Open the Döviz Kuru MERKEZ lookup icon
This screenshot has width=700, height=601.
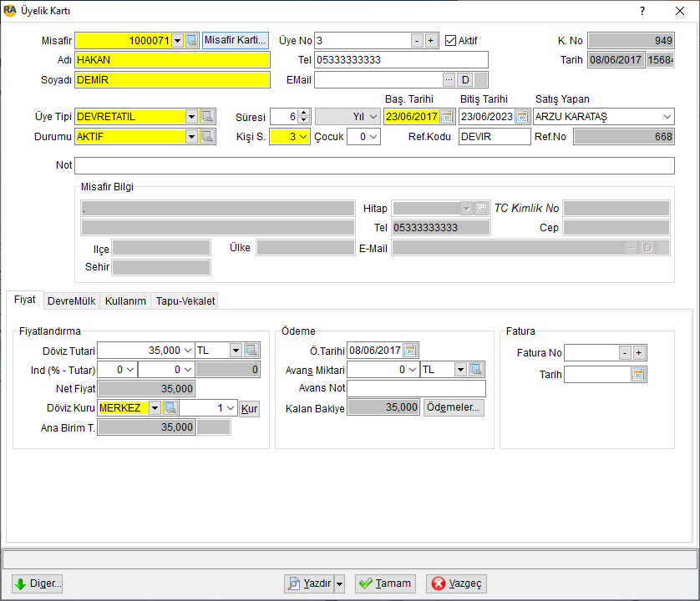[x=170, y=408]
